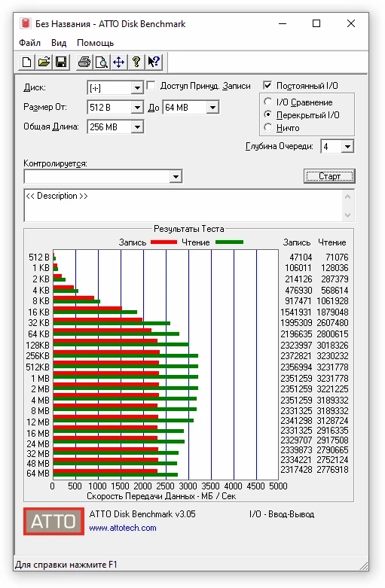Click write value 1995309 for 32 KB

click(x=296, y=322)
